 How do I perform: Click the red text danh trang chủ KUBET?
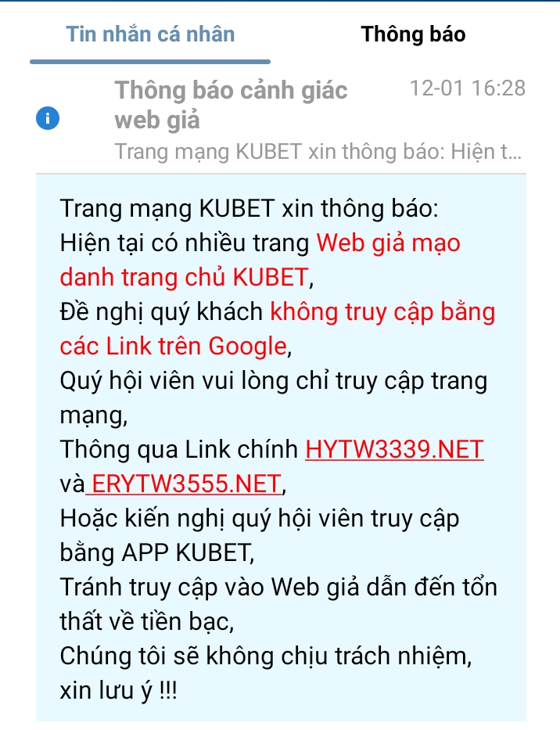point(184,278)
